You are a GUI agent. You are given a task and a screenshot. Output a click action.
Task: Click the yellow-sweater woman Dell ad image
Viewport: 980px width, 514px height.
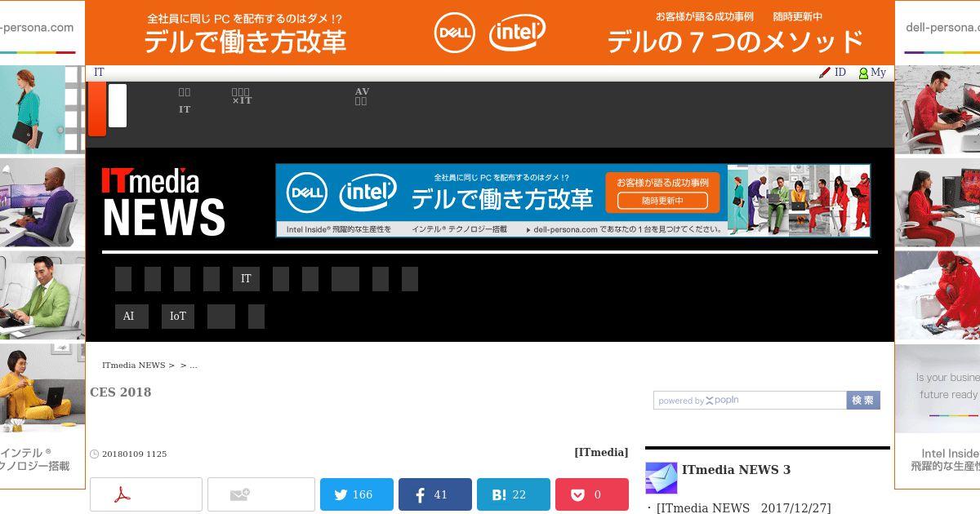click(x=42, y=388)
